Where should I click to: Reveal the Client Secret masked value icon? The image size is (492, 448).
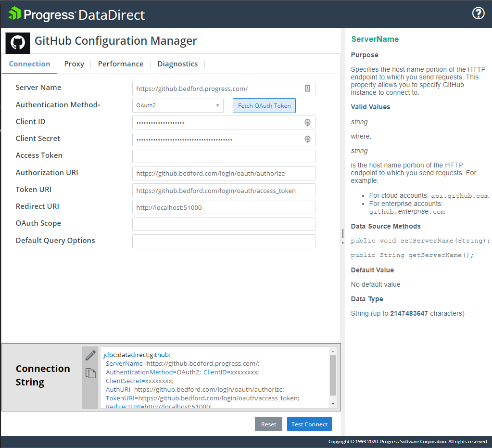[307, 139]
